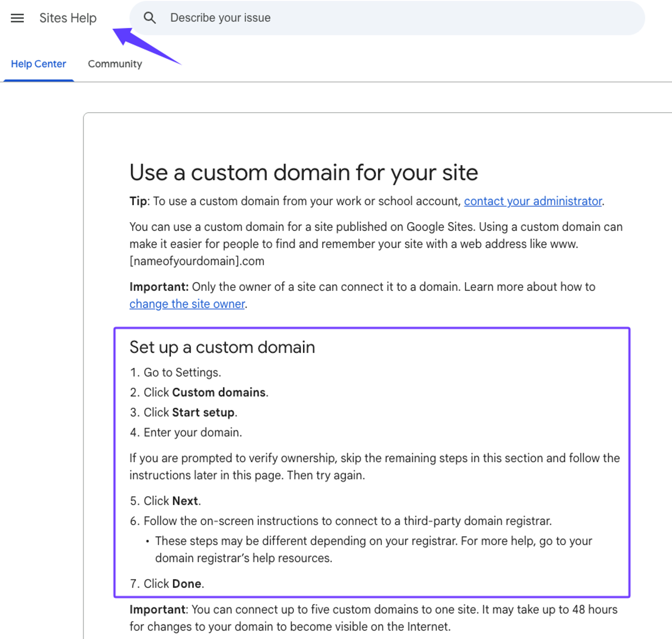Click the paragraph about verifying ownership

(x=374, y=466)
